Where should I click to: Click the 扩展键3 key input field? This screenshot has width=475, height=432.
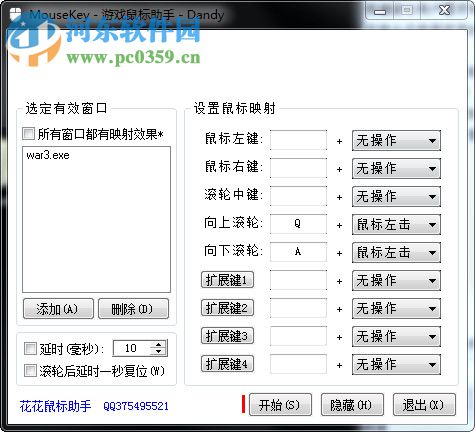point(298,336)
